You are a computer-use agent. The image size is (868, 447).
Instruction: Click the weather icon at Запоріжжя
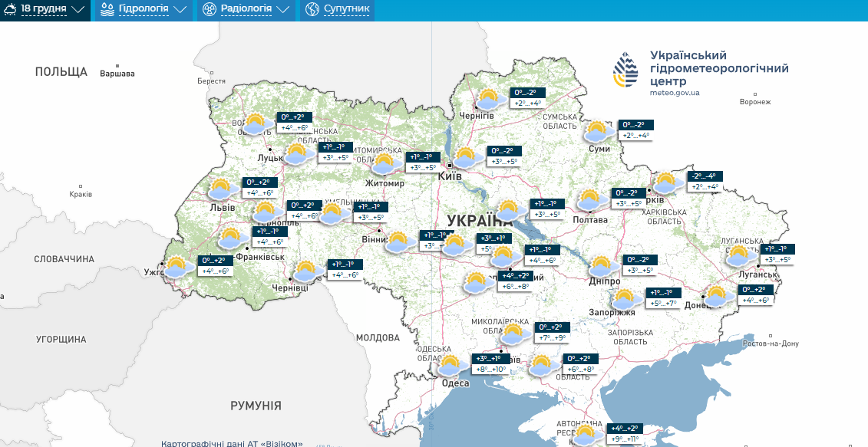click(625, 299)
